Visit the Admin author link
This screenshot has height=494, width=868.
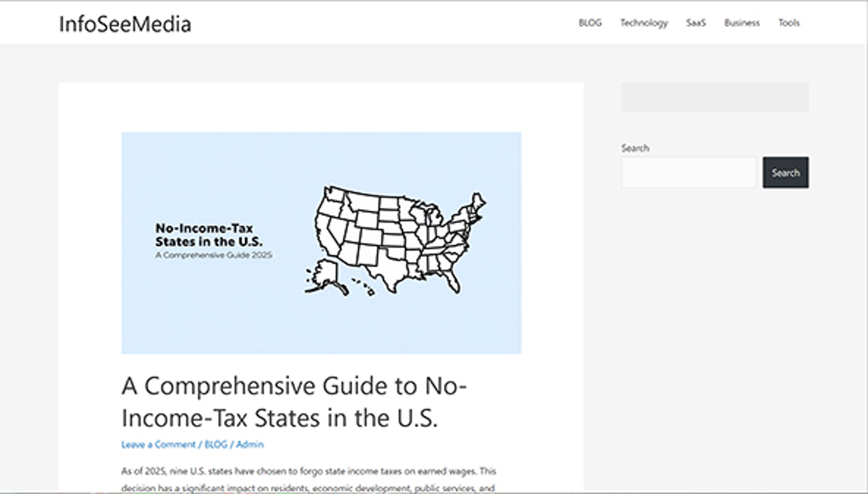(x=250, y=445)
